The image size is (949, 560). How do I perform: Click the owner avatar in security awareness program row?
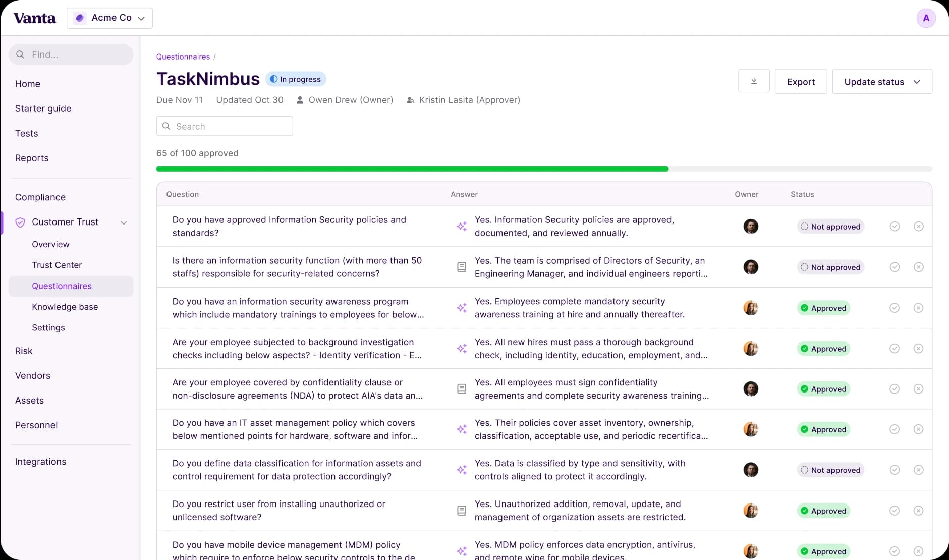[751, 308]
